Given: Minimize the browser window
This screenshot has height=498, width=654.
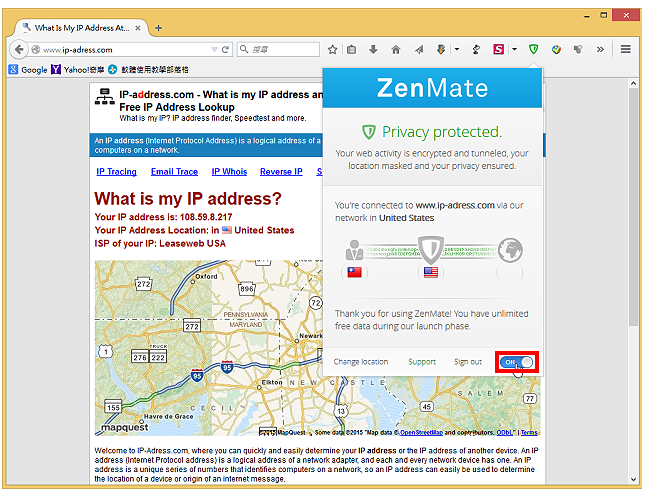Looking at the screenshot, I should (x=587, y=16).
